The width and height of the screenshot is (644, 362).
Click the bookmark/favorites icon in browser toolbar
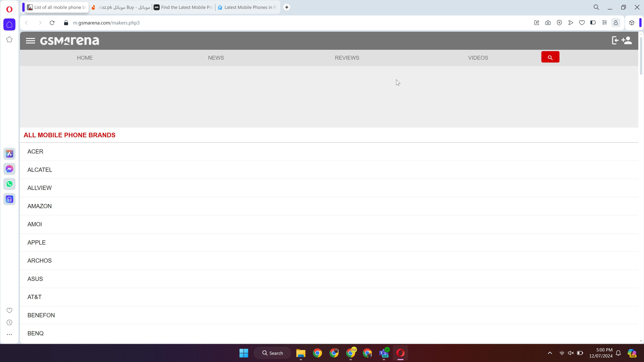tap(582, 23)
